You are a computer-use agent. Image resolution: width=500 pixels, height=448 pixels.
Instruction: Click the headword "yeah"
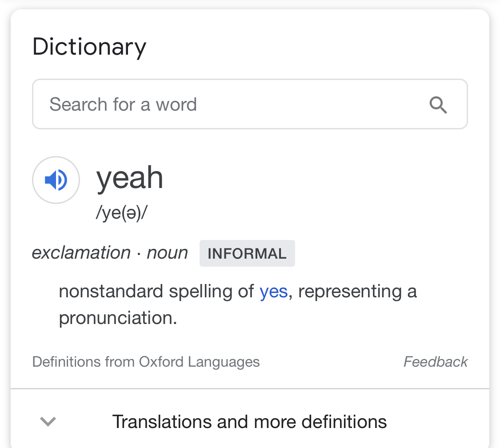pyautogui.click(x=130, y=178)
